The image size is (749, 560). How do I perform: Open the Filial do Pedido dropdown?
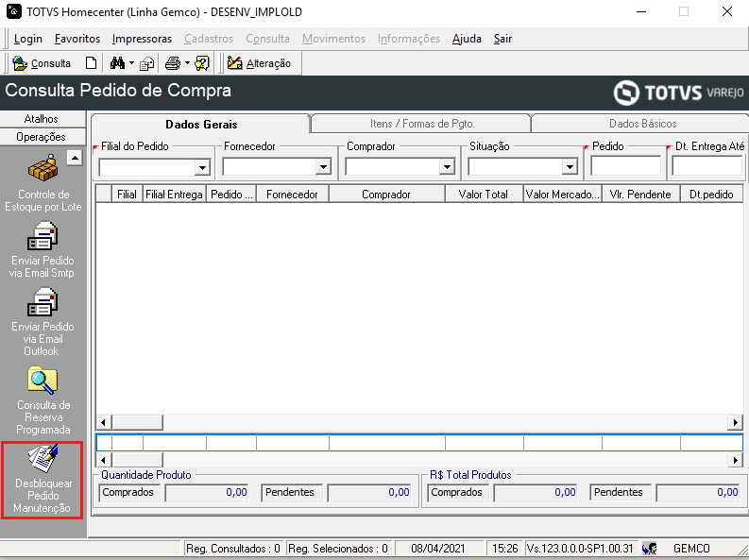(x=202, y=167)
